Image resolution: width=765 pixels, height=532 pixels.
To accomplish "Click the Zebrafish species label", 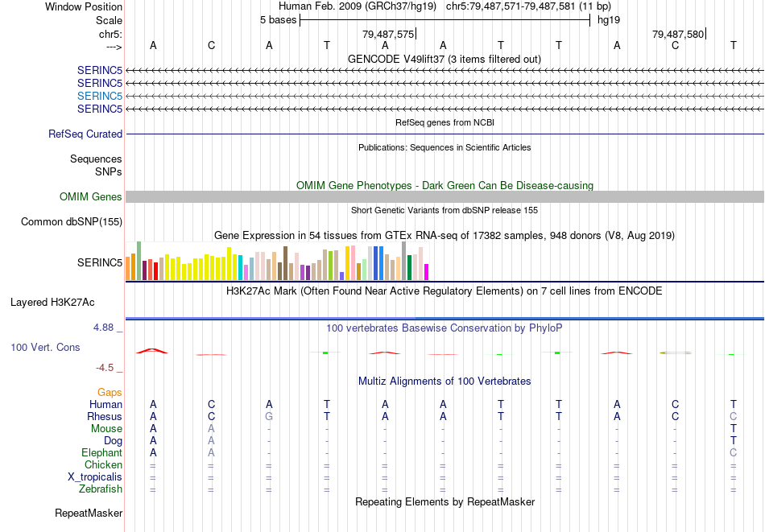I will click(101, 489).
